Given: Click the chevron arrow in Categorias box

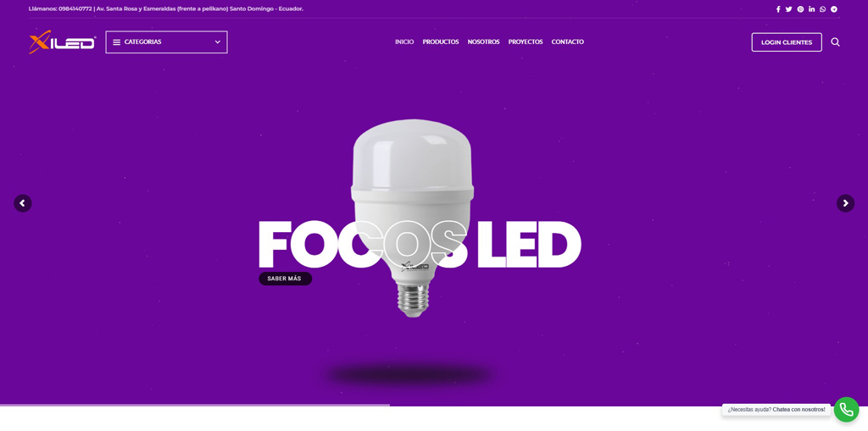Looking at the screenshot, I should point(218,42).
